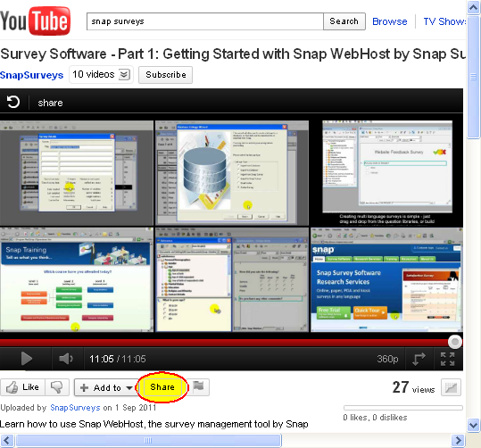
Task: Click the 27 views count
Action: 413,387
